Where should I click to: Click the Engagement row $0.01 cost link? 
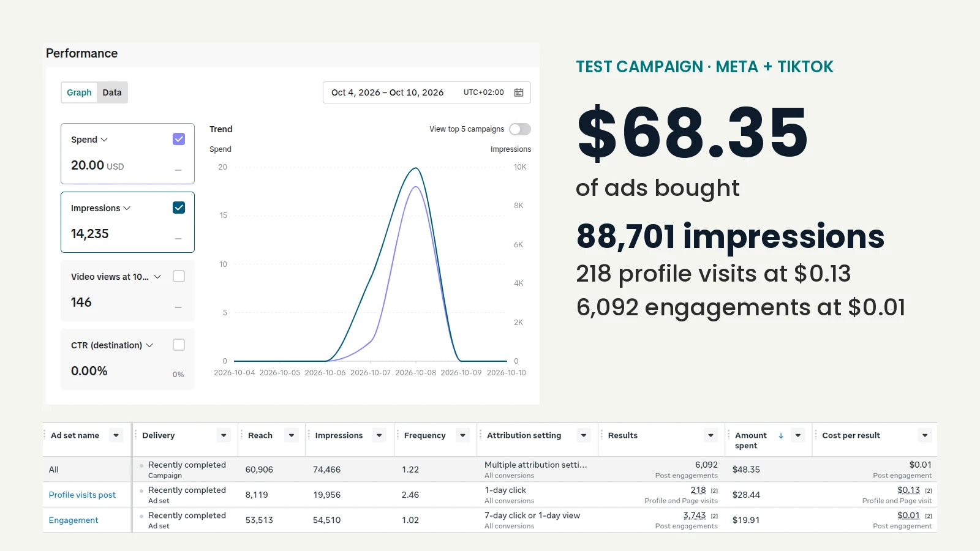(908, 515)
